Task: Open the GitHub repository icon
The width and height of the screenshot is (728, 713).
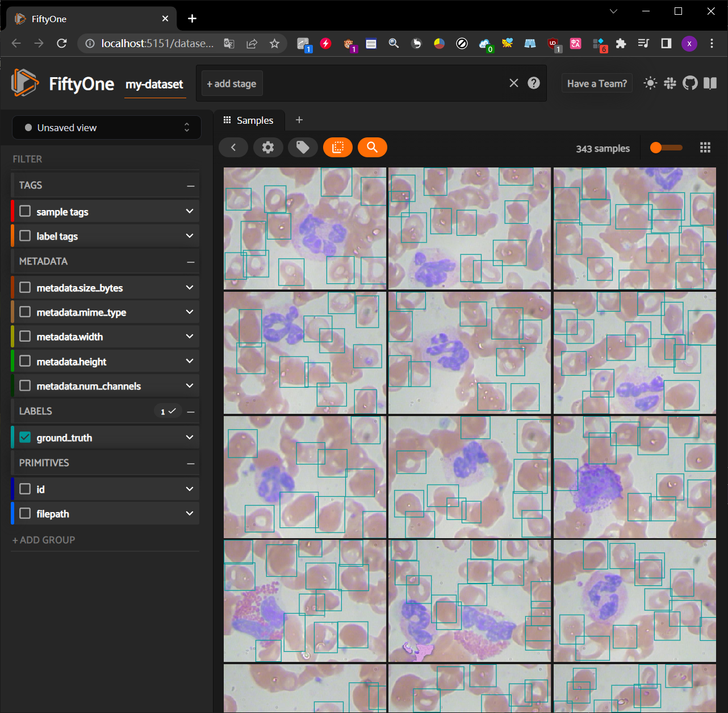Action: pos(690,83)
